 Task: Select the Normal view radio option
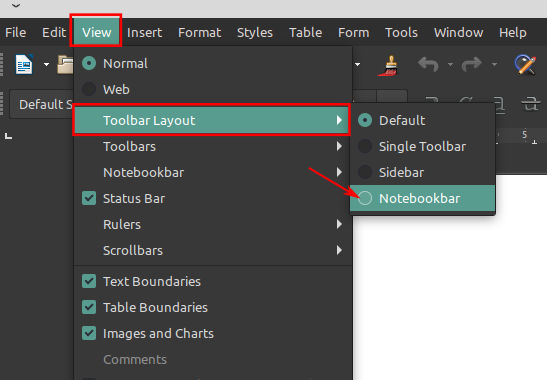213,64
